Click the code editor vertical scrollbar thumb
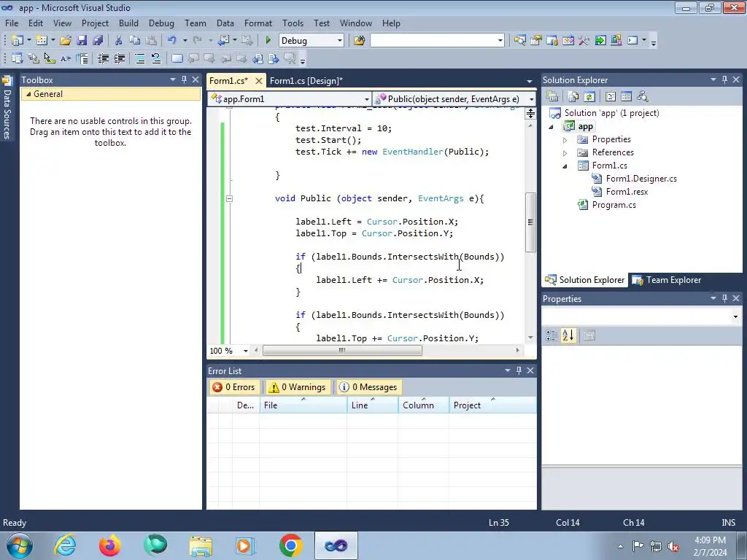747x560 pixels. click(530, 222)
